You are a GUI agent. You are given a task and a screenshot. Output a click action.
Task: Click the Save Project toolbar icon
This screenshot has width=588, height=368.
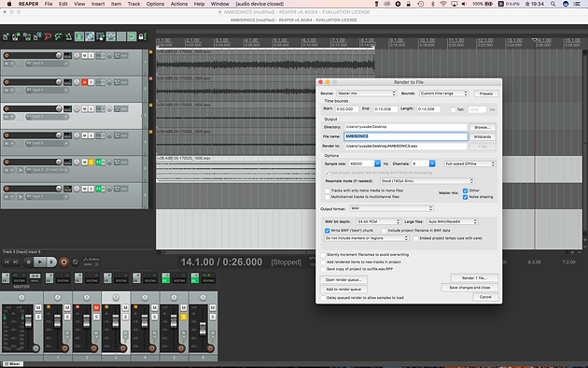coord(27,36)
